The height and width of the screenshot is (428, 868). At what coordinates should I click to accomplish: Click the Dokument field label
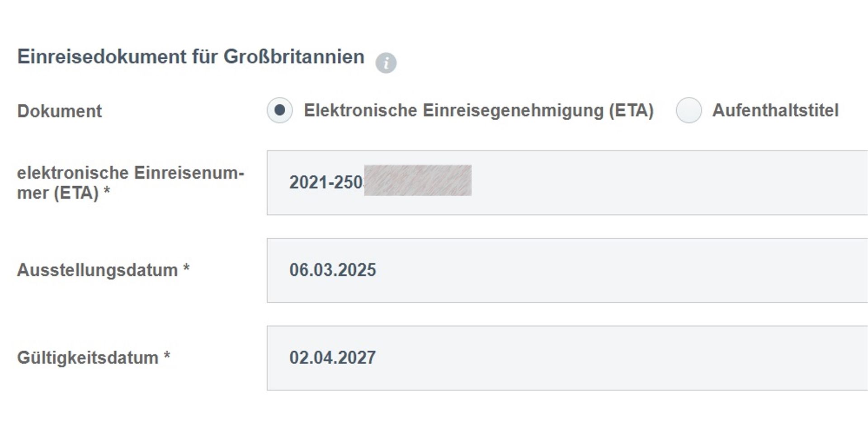[x=59, y=111]
